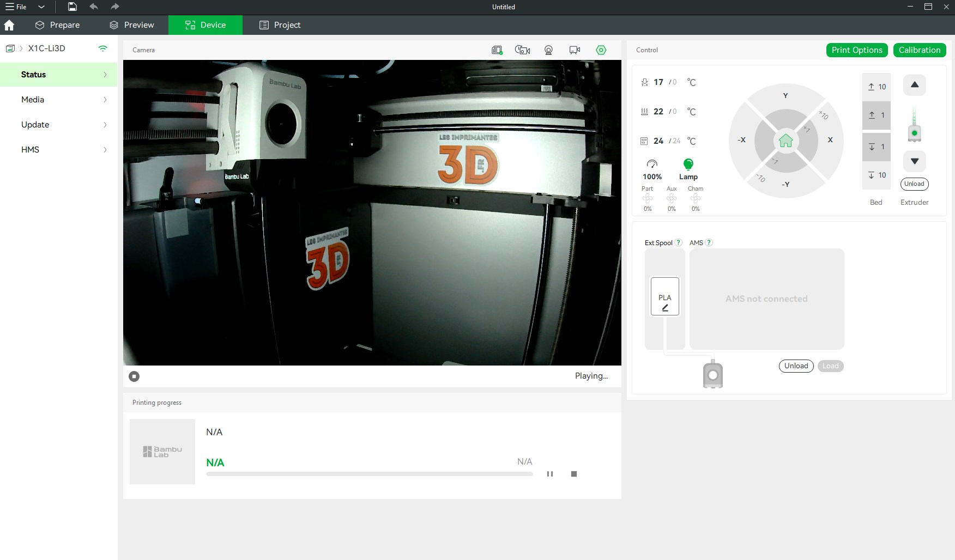Click the heated bed temperature icon

point(644,112)
